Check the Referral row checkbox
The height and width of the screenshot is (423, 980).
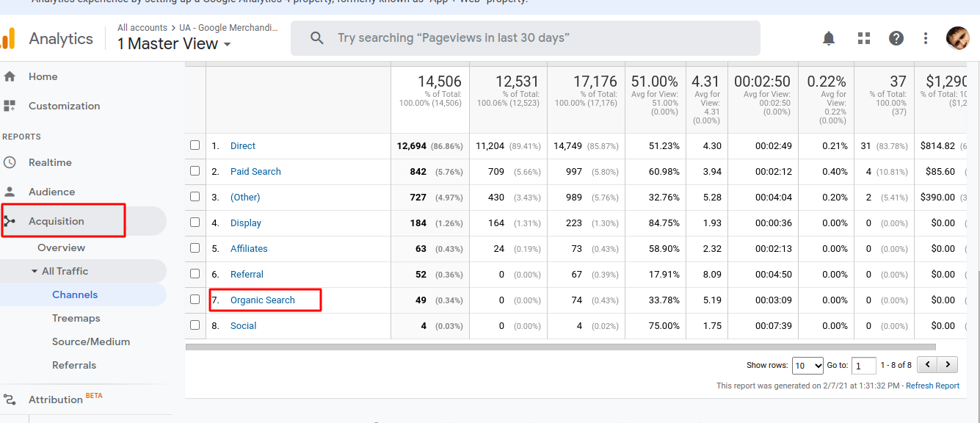195,274
